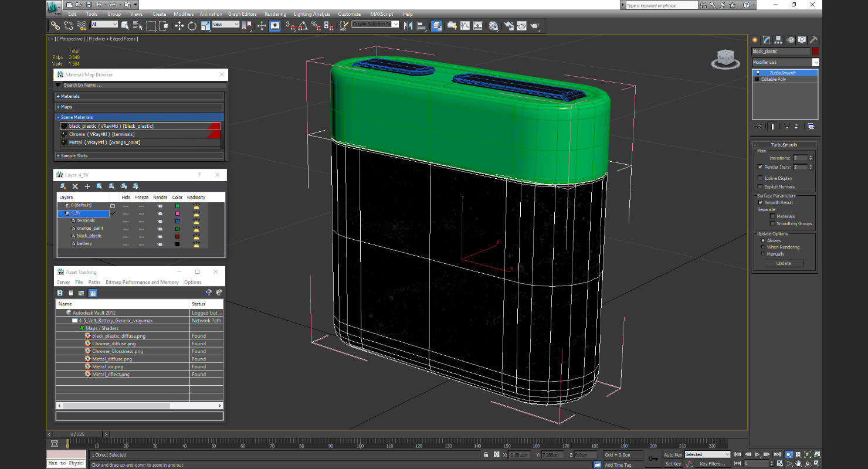The width and height of the screenshot is (868, 469).
Task: Open the Align tool
Action: [422, 25]
